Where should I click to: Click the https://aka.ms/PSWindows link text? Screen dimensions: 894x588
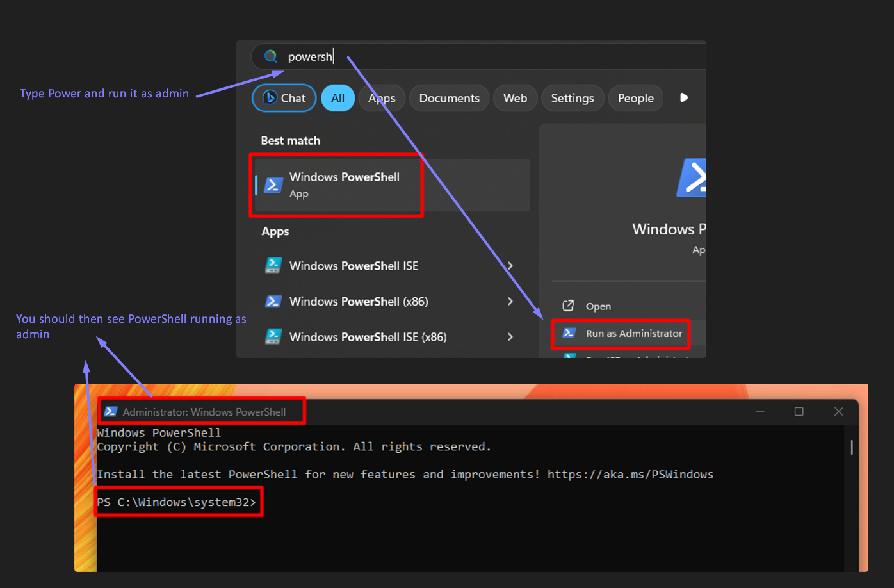630,475
